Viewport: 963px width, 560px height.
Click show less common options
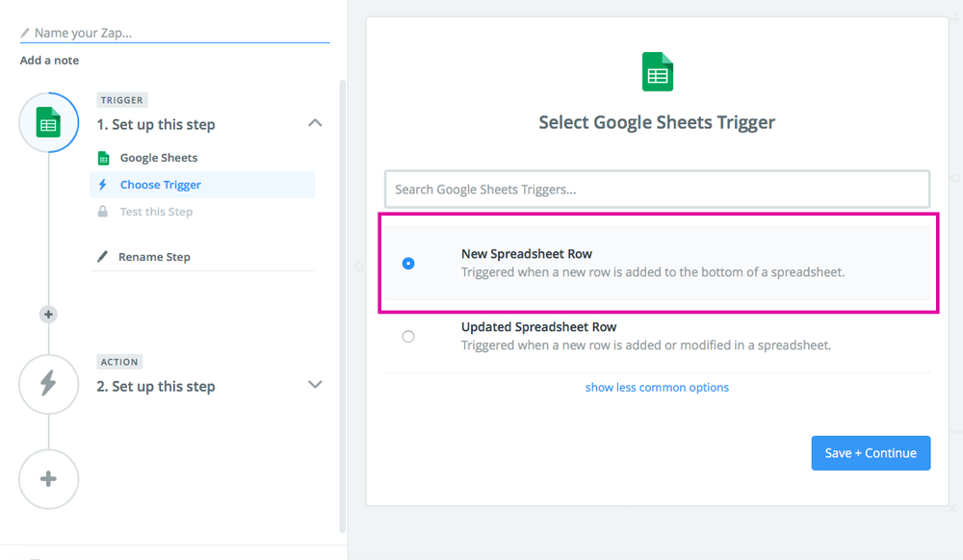tap(657, 387)
